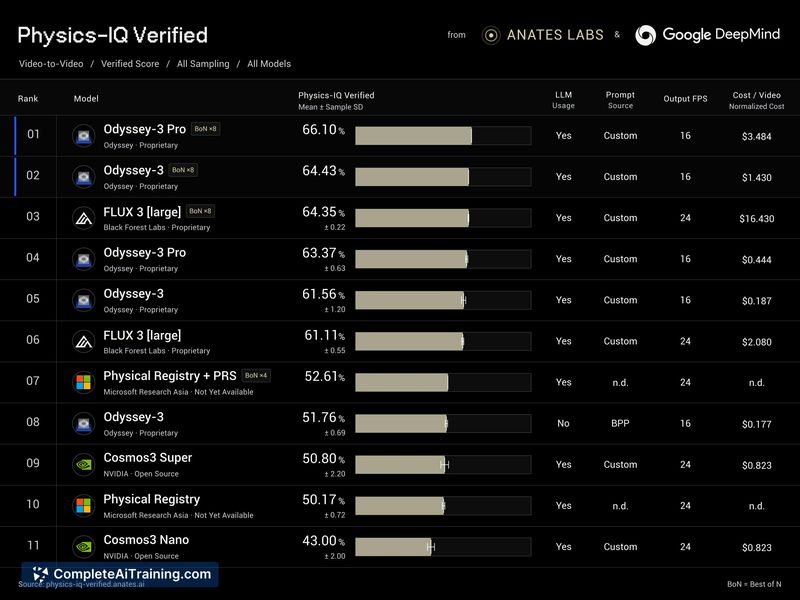800x600 pixels.
Task: Click the NVIDIA logo beside Cosmos3 Super
Action: coord(84,465)
